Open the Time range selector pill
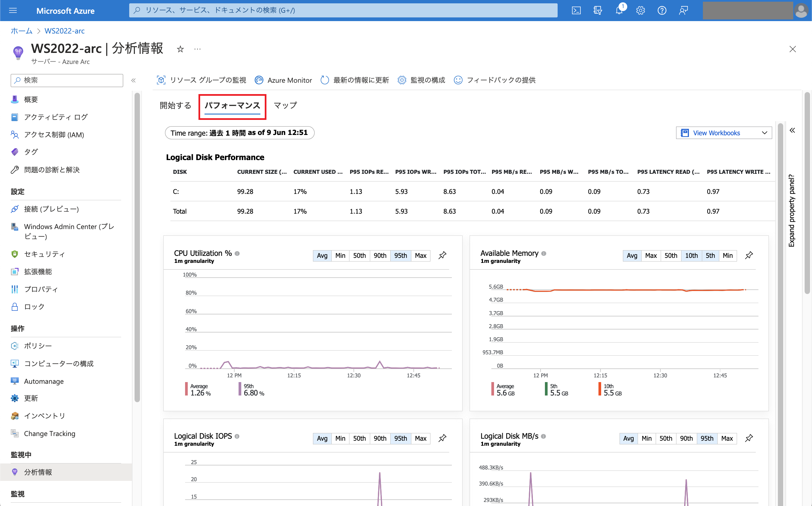The width and height of the screenshot is (812, 506). pos(240,133)
